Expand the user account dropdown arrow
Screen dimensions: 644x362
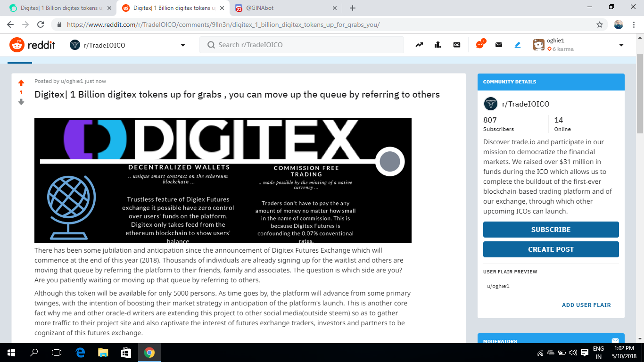coord(621,45)
